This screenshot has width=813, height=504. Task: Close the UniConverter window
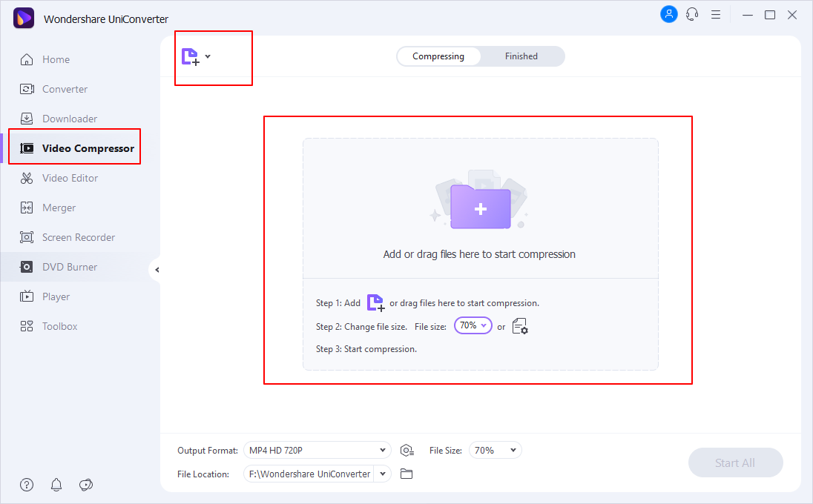tap(792, 15)
